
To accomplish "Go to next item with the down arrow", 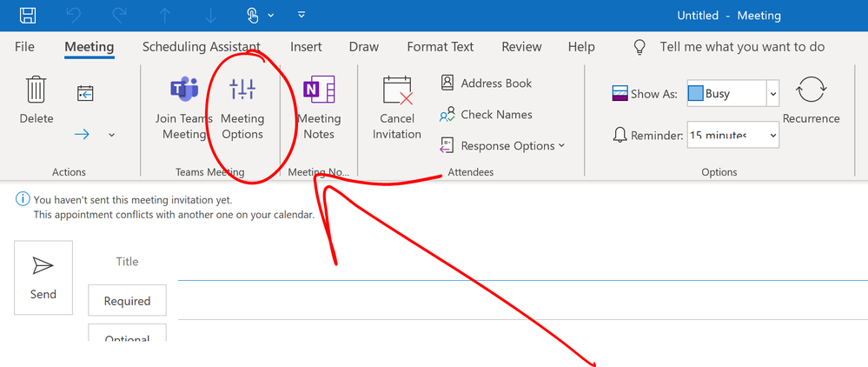I will 210,16.
